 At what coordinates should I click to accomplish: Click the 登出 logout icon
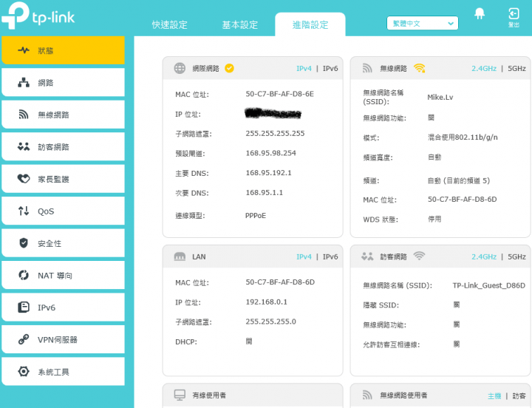coord(514,18)
